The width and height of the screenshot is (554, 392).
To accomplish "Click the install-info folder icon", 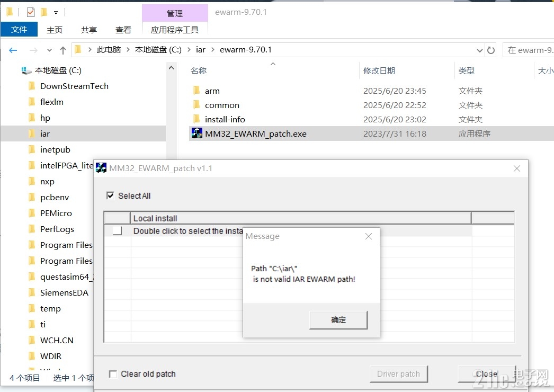I will pyautogui.click(x=197, y=119).
